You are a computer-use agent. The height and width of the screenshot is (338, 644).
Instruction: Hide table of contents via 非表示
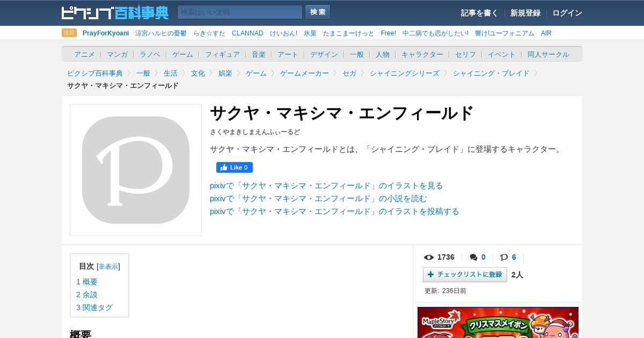(108, 267)
